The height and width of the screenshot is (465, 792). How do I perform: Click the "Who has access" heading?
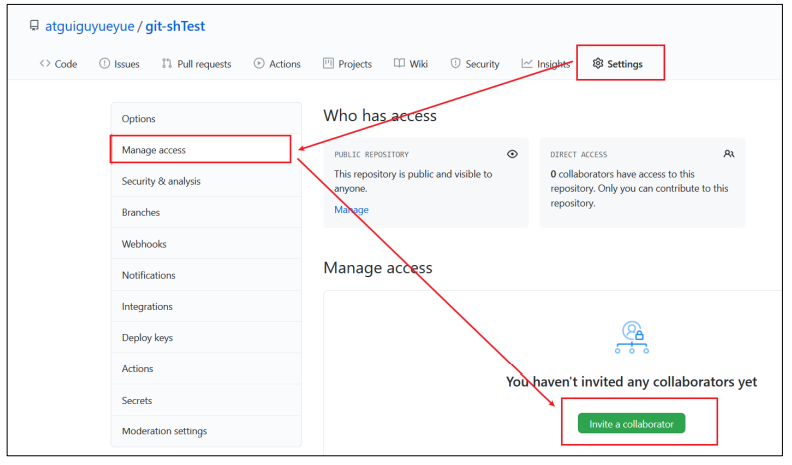point(380,116)
